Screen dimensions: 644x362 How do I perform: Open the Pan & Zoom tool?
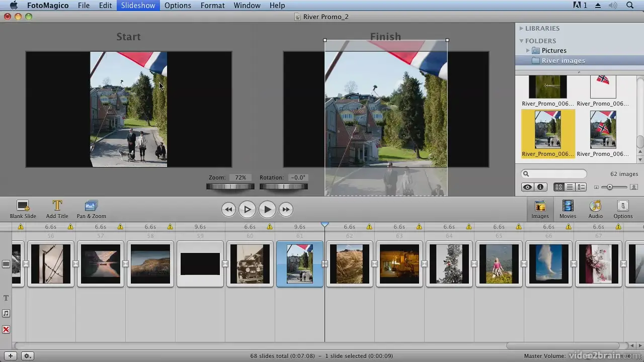click(91, 209)
